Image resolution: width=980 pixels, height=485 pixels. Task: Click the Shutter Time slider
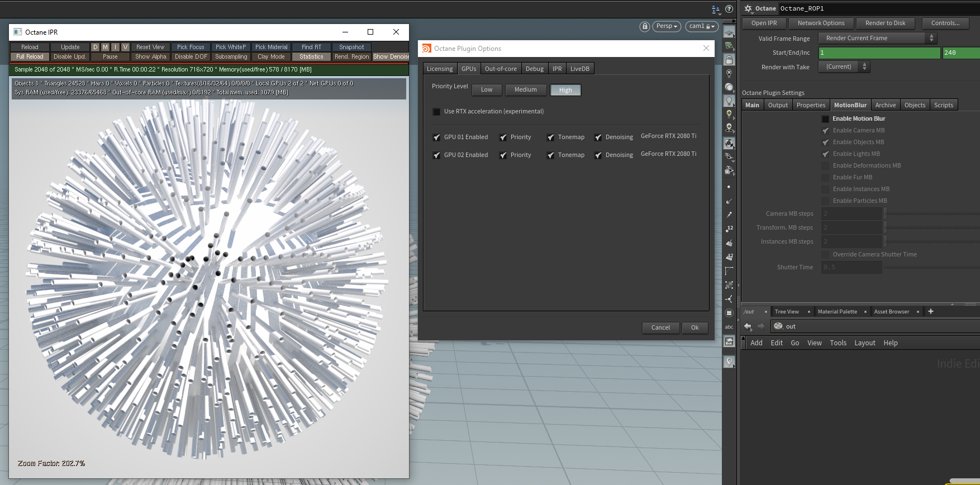[933, 267]
